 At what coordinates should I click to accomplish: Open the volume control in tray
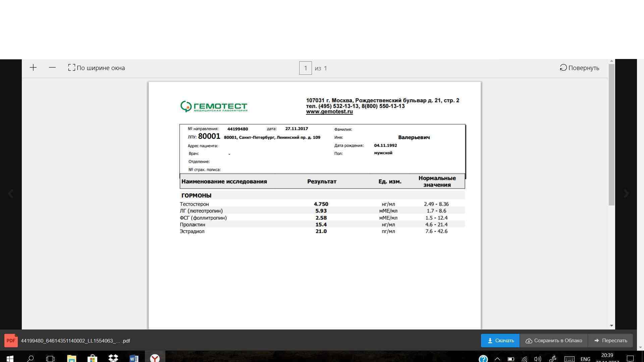[537, 359]
